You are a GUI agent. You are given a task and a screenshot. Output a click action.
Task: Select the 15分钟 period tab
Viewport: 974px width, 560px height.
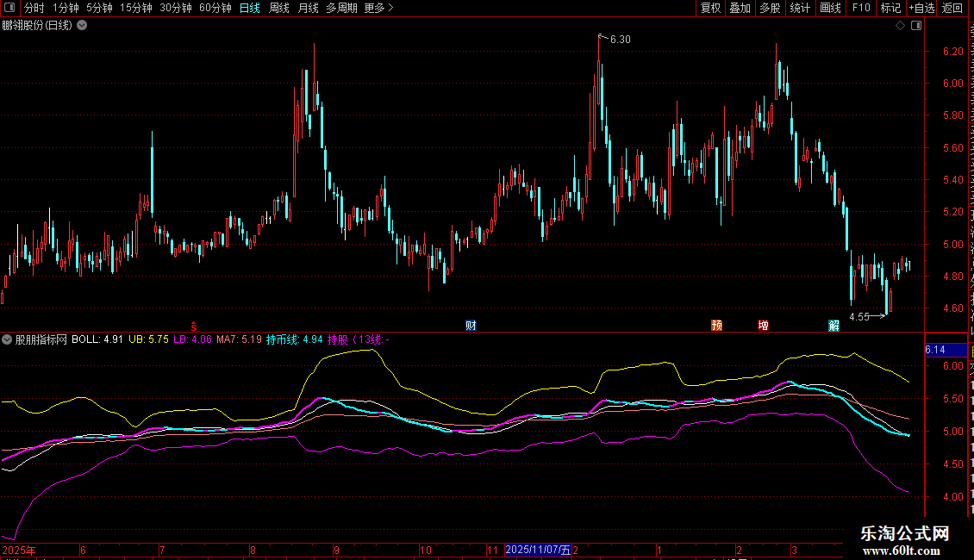136,8
